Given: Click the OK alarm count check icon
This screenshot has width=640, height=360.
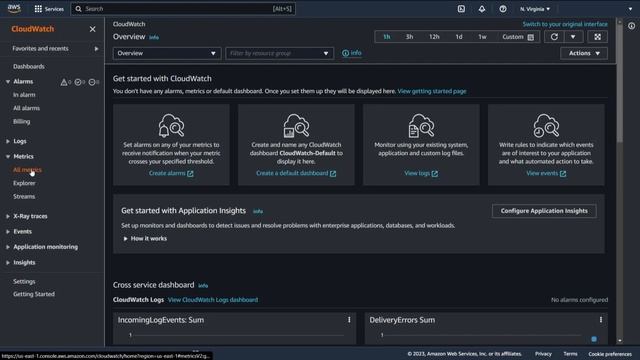Looking at the screenshot, I should click(78, 82).
